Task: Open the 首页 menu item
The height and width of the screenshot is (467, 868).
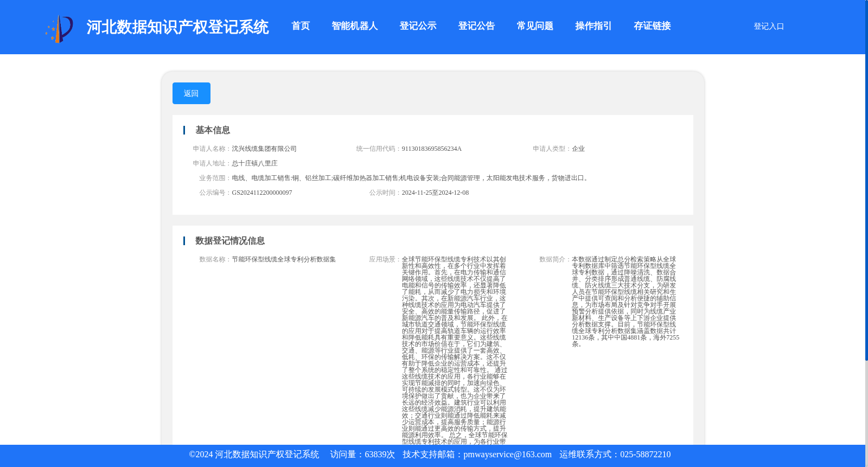Action: tap(301, 26)
